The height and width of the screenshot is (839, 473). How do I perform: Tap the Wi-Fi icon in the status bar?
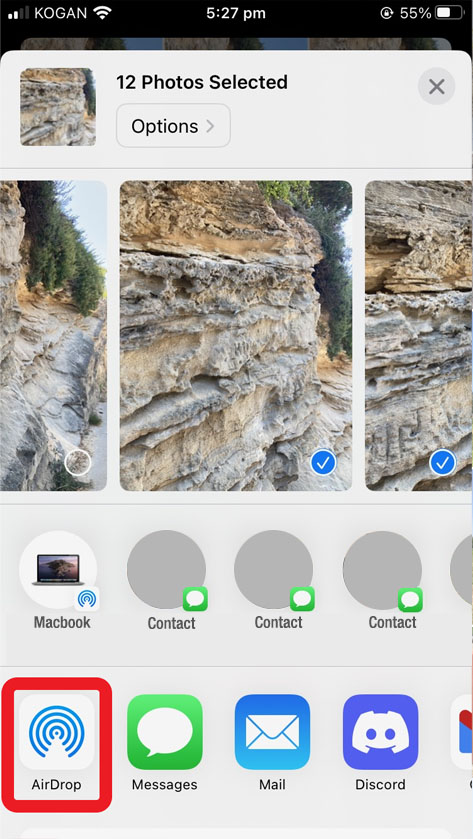[x=101, y=13]
